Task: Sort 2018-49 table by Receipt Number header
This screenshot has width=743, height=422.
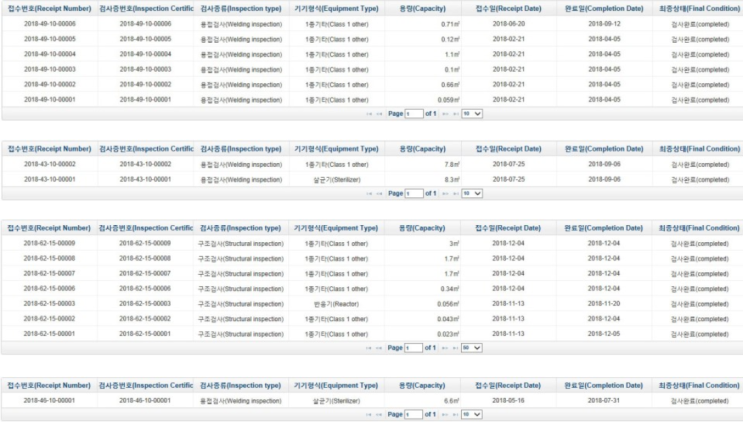Action: [49, 9]
